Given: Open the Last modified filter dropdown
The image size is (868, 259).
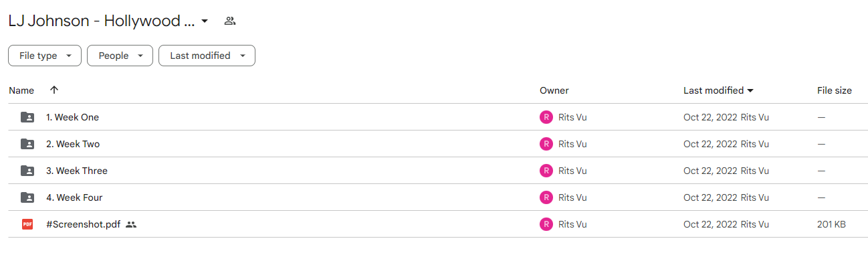Looking at the screenshot, I should (207, 56).
